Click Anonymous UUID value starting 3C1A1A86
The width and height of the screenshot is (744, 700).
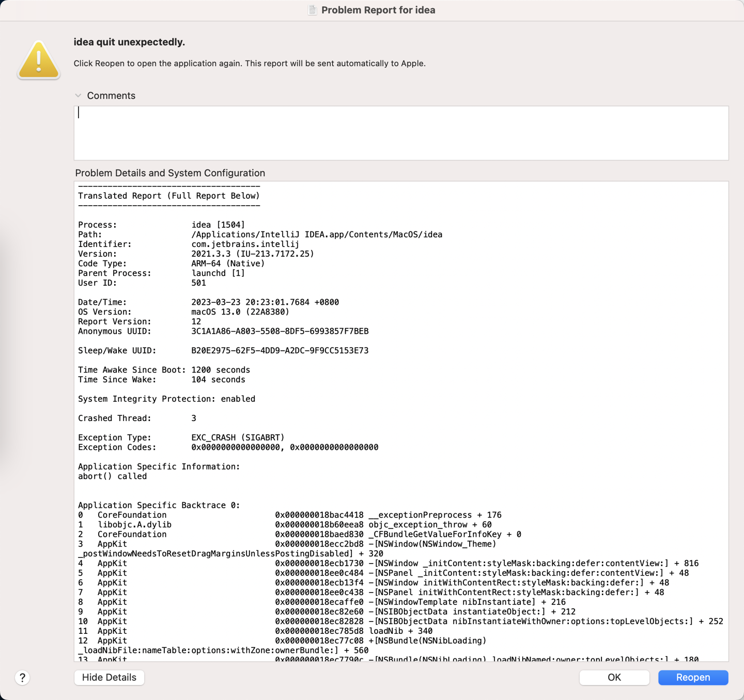click(x=280, y=331)
